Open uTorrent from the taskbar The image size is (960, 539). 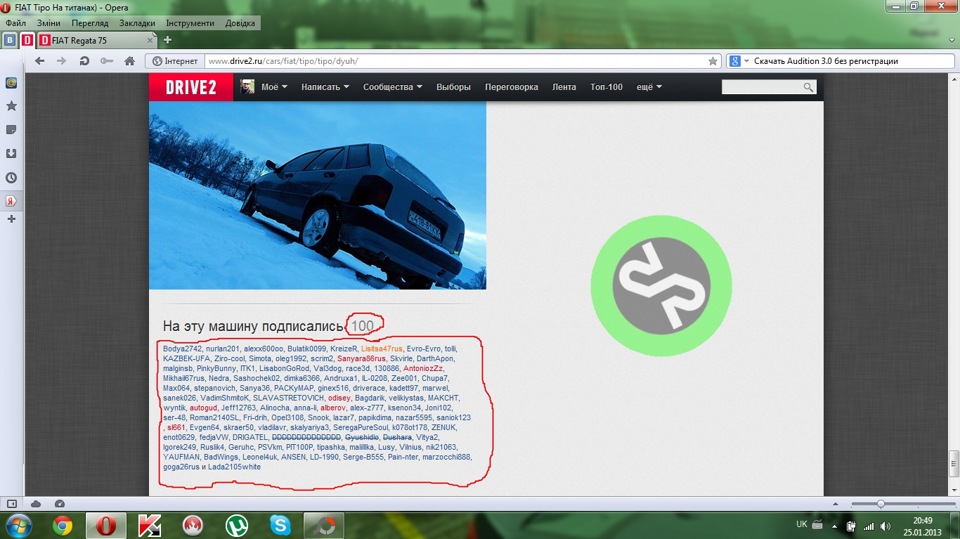click(236, 526)
